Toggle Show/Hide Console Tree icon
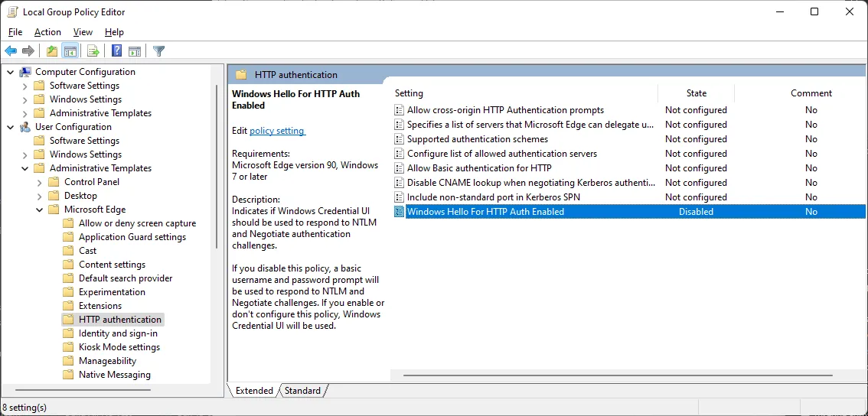The image size is (868, 416). (70, 51)
